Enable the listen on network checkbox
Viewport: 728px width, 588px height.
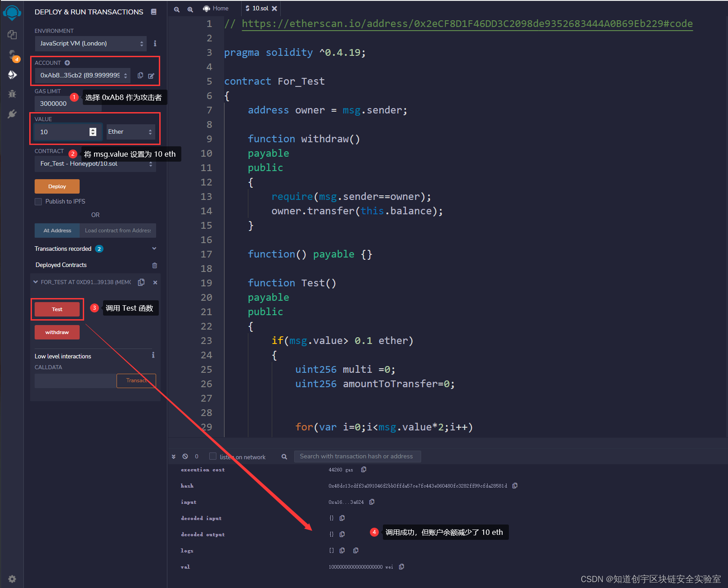click(x=213, y=456)
